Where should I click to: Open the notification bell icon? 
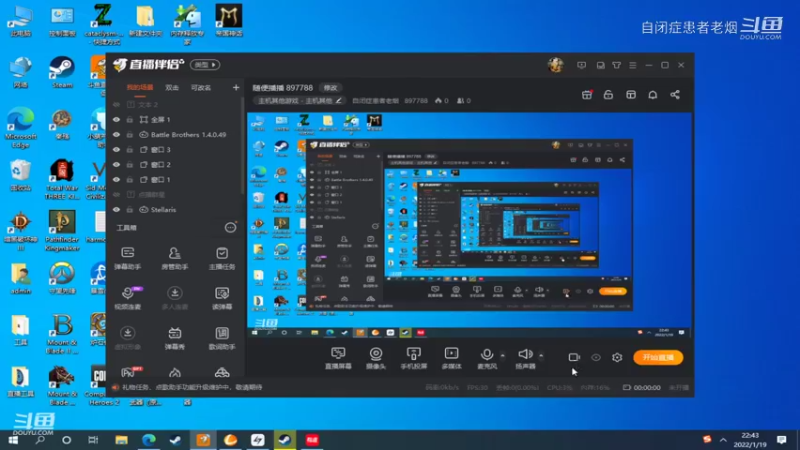click(653, 95)
